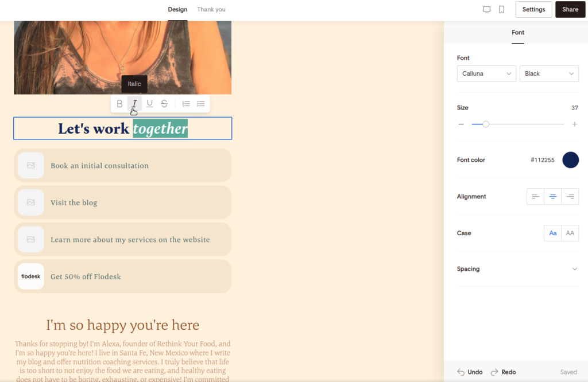Screen dimensions: 588x382
Task: Insert a numbered list
Action: pyautogui.click(x=186, y=104)
